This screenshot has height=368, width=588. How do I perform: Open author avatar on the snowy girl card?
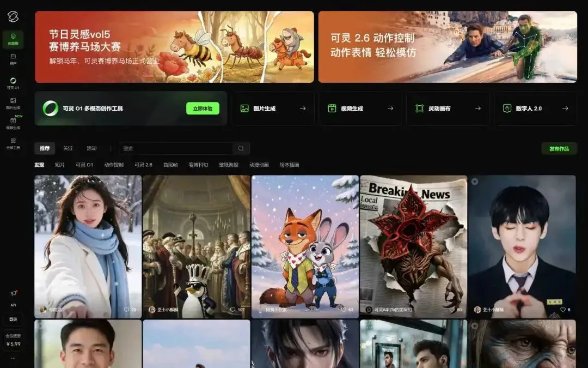pyautogui.click(x=43, y=310)
